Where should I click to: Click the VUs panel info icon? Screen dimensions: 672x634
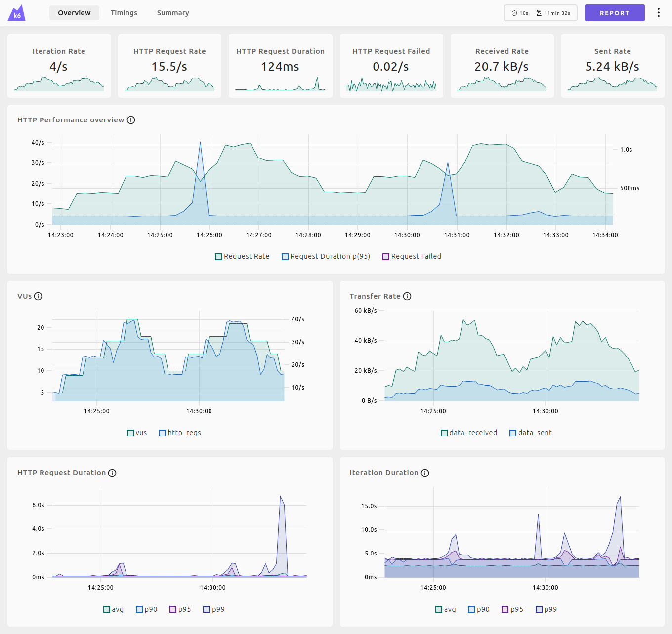point(39,296)
